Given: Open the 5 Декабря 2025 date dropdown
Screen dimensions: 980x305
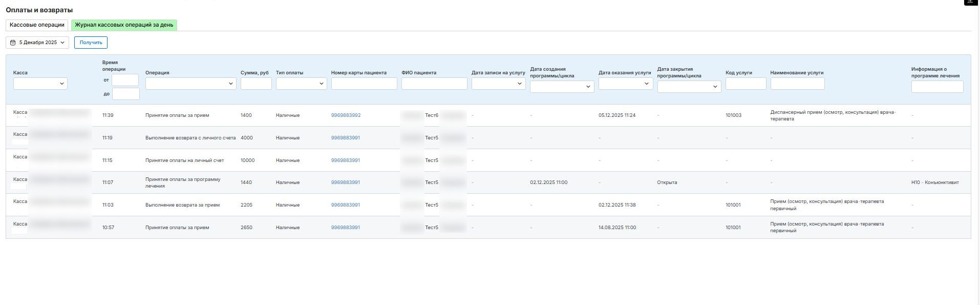Looking at the screenshot, I should coord(37,43).
